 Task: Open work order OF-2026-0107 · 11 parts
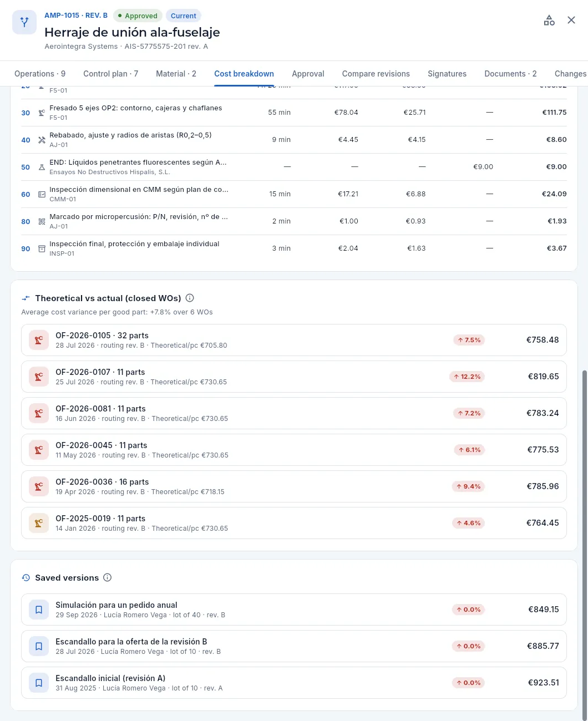[x=294, y=377]
